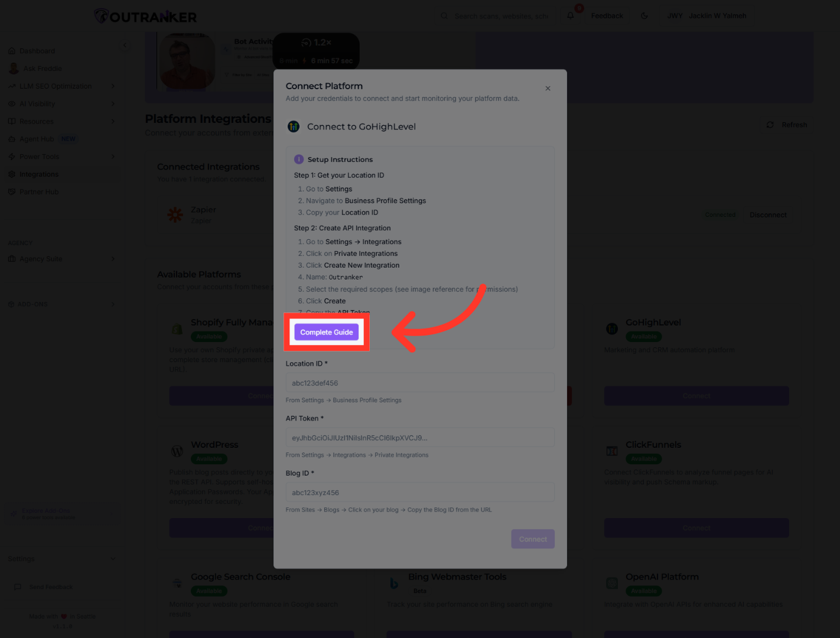Open Dashboard from the sidebar
This screenshot has height=638, width=840.
tap(37, 51)
